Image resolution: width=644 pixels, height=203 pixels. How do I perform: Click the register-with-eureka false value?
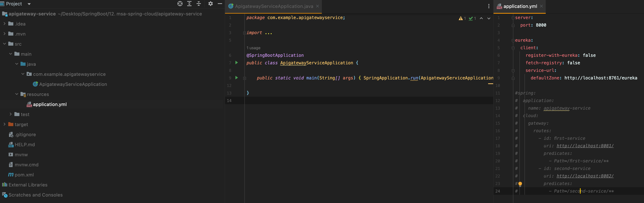(x=589, y=55)
